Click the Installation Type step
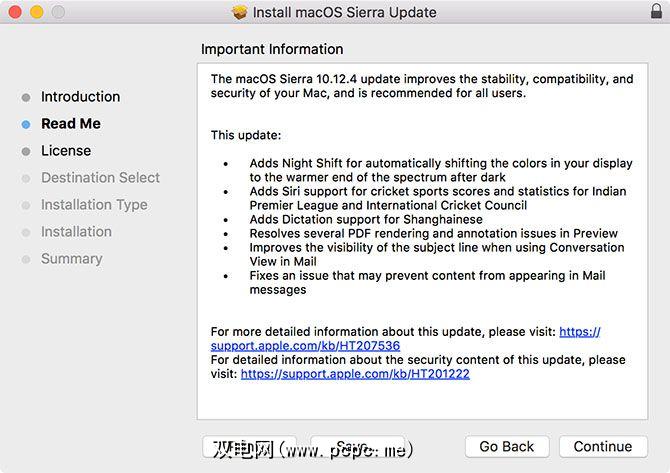670x473 pixels. point(94,205)
